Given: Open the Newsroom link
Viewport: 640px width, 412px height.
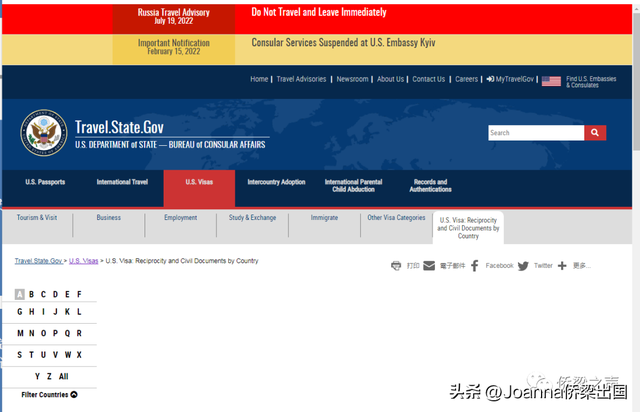Looking at the screenshot, I should (352, 79).
